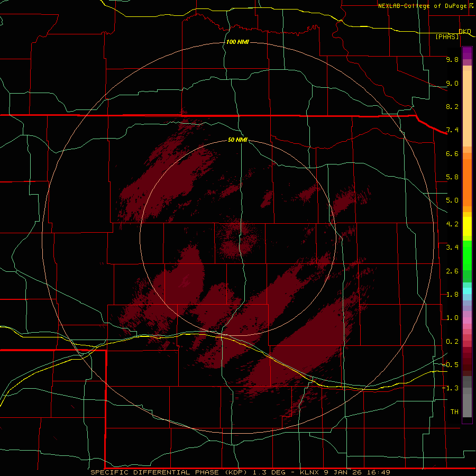
Task: Click the gray bottom segment of color bar
Action: coord(467,406)
